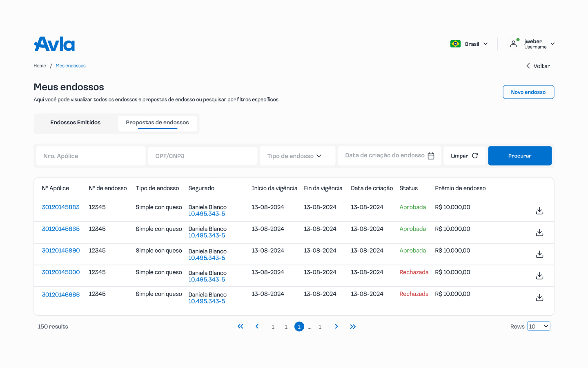588x368 pixels.
Task: Open the Tipo de endosso dropdown
Action: click(x=297, y=156)
